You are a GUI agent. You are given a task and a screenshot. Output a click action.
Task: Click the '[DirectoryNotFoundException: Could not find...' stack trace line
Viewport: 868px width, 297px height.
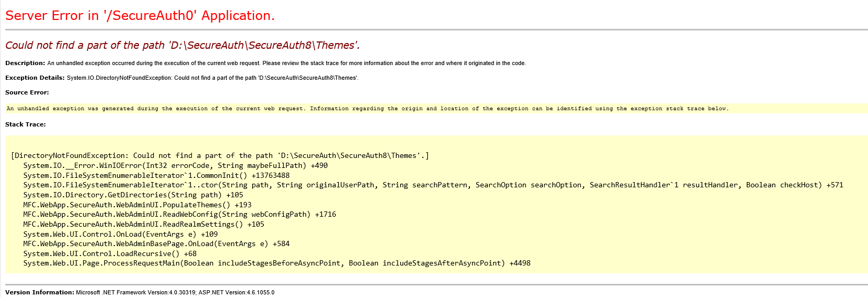tap(220, 156)
